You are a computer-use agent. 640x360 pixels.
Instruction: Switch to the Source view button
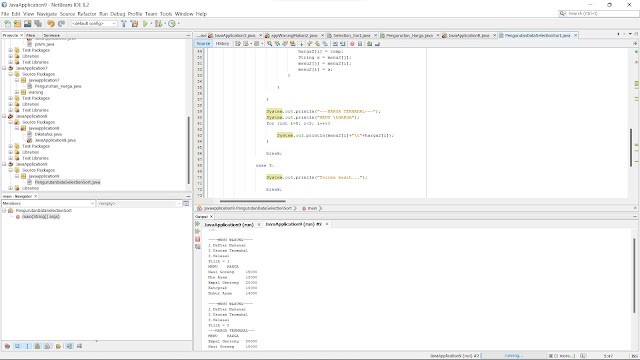click(x=203, y=43)
